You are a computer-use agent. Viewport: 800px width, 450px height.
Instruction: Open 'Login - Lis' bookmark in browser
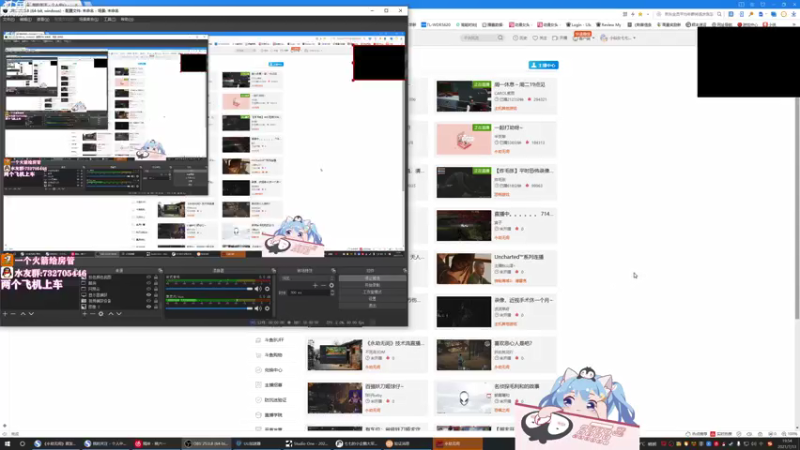tap(578, 24)
